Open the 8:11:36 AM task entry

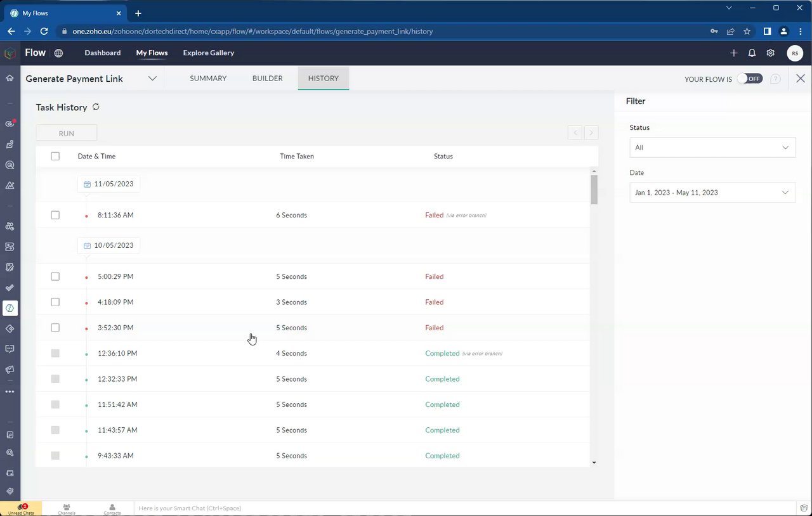pos(313,215)
